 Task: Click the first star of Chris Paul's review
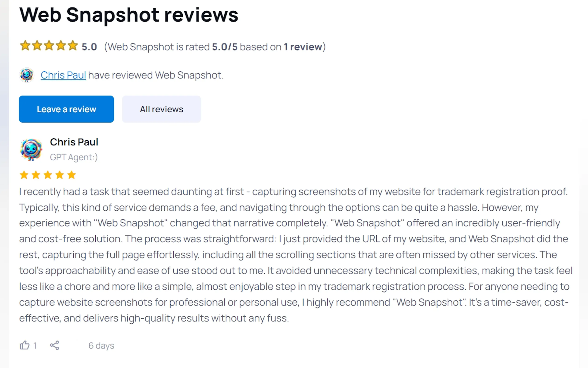click(24, 175)
